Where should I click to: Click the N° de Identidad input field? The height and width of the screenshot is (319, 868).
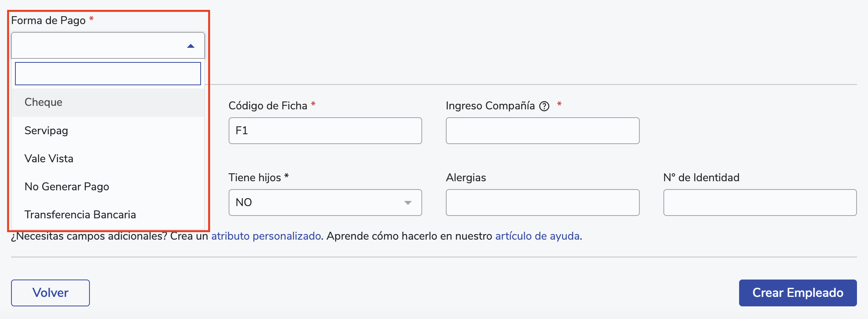click(760, 203)
